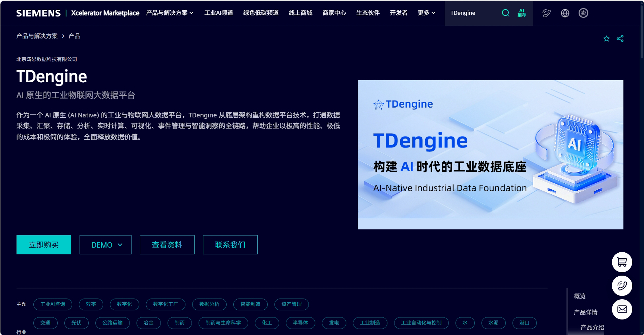Click the phone contact icon in header
The width and height of the screenshot is (644, 335).
tap(546, 13)
